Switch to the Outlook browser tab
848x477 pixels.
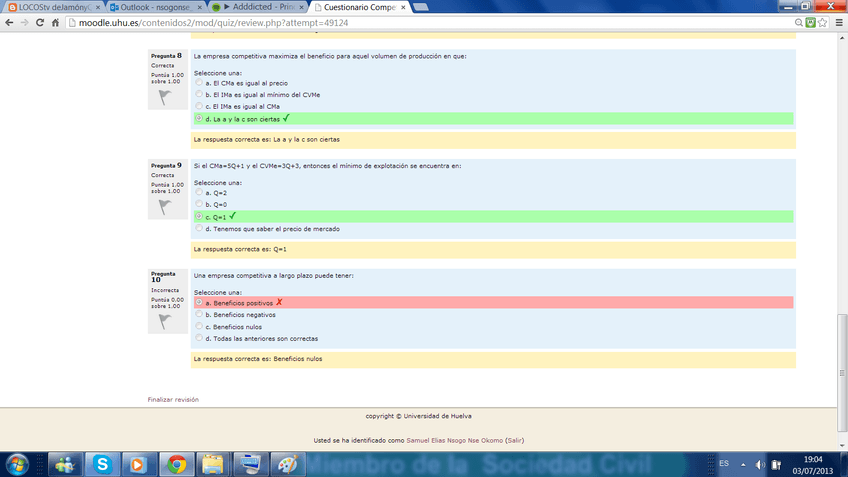click(x=150, y=6)
